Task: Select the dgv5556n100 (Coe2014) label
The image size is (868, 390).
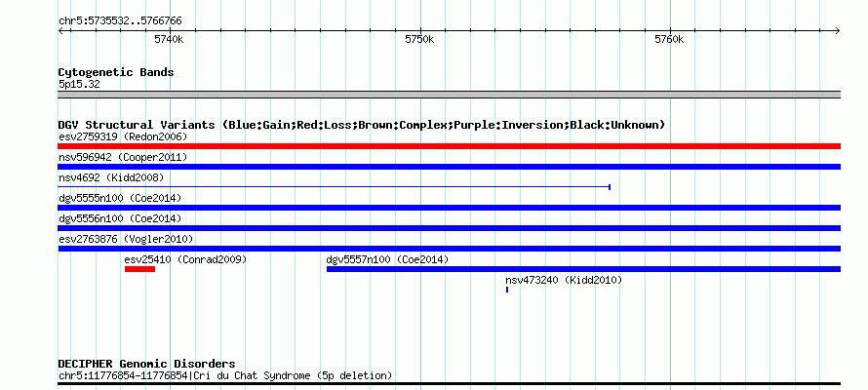Action: pyautogui.click(x=120, y=218)
